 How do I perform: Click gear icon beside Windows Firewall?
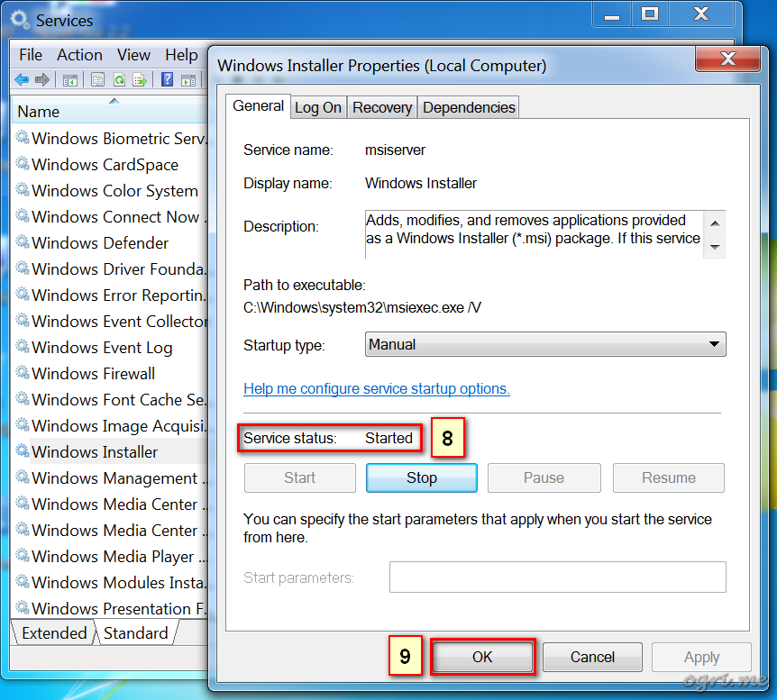point(23,373)
